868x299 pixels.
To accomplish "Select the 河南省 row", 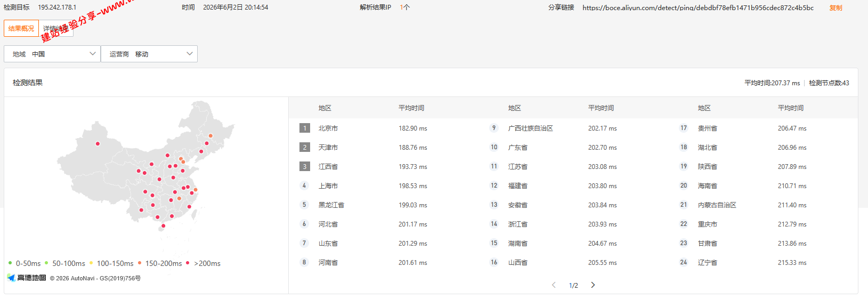I will [x=384, y=262].
